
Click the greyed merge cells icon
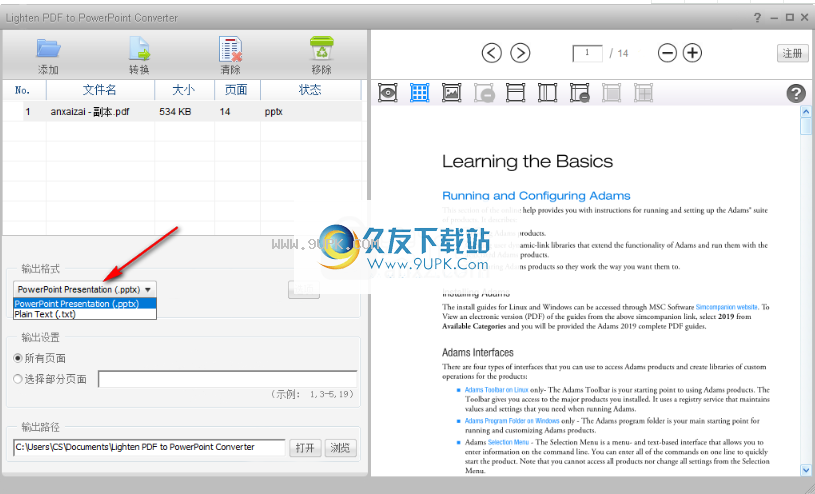coord(612,93)
